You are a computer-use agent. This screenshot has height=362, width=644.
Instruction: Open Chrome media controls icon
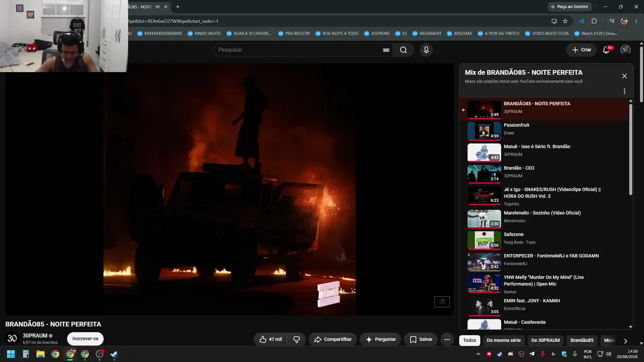[612, 21]
